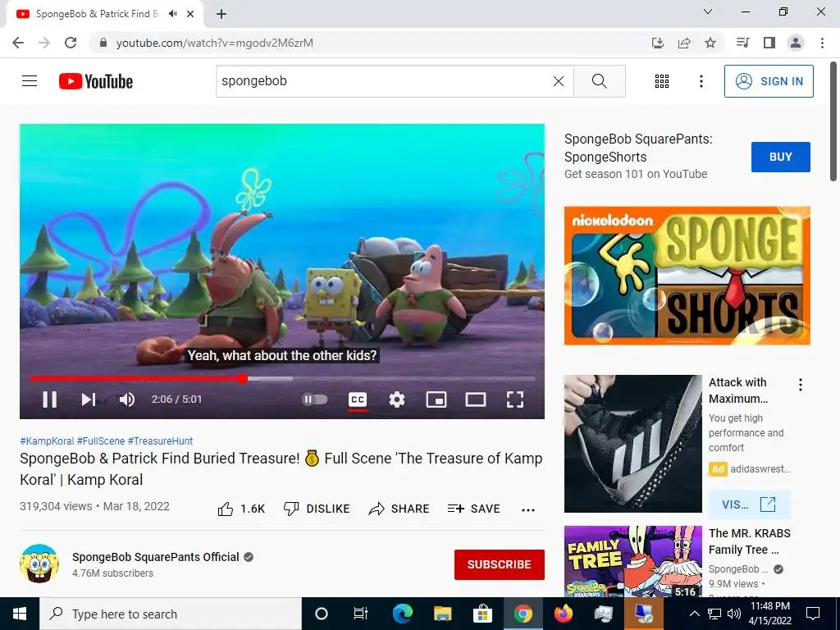Open the Family Tree video thumbnail

click(632, 561)
